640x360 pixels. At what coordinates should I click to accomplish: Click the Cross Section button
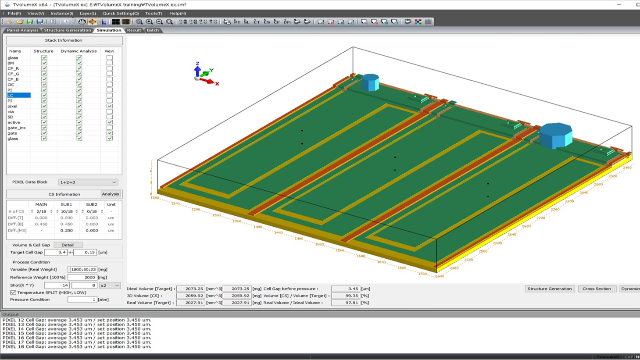[x=596, y=289]
